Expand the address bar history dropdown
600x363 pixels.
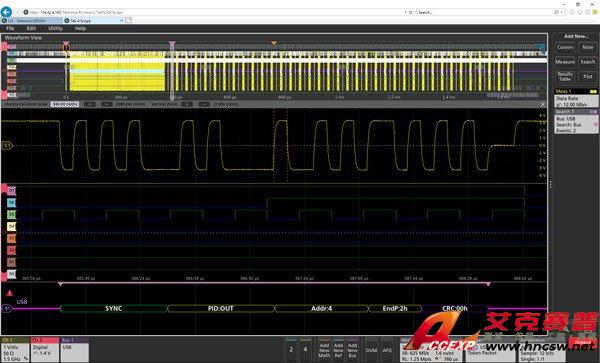(405, 12)
